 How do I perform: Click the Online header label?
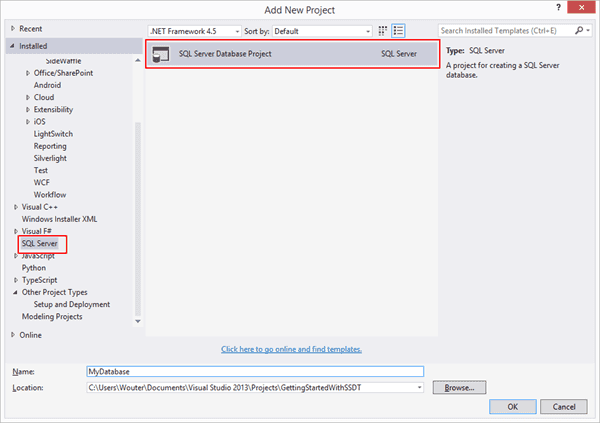[x=31, y=335]
